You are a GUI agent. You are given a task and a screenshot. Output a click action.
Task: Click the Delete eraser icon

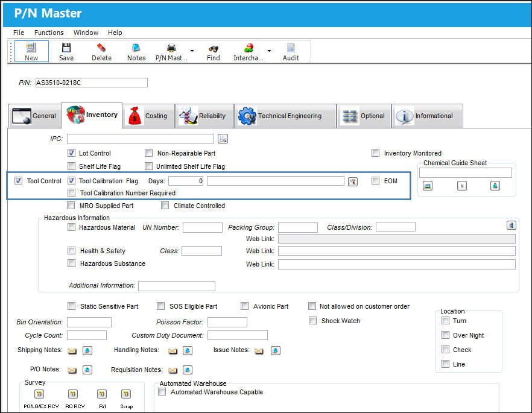101,48
